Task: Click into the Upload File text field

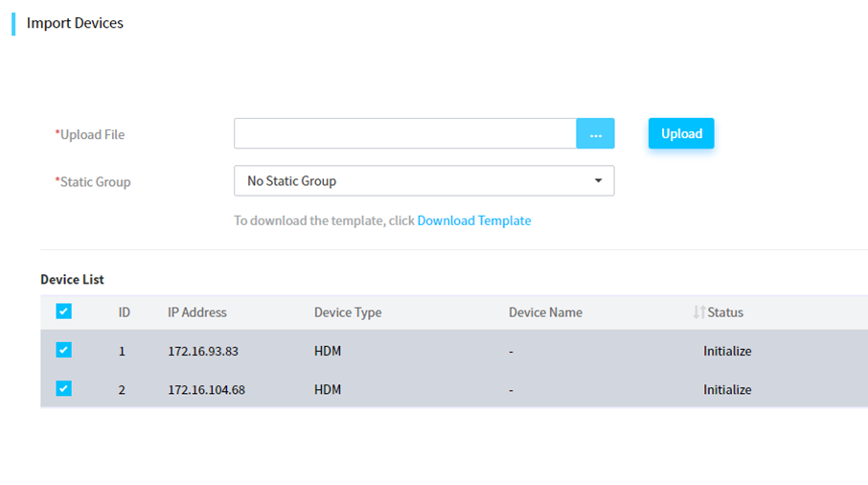Action: tap(405, 133)
